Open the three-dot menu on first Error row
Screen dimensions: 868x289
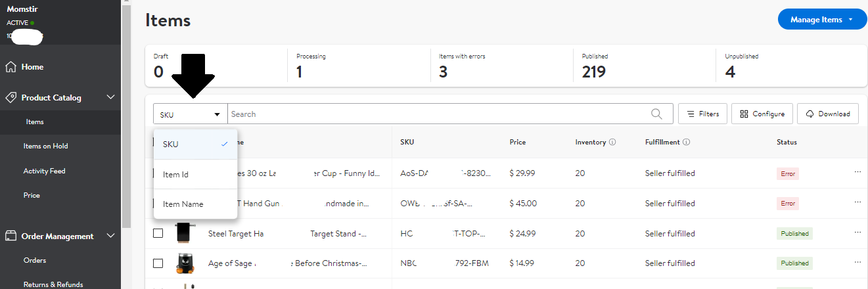(857, 173)
